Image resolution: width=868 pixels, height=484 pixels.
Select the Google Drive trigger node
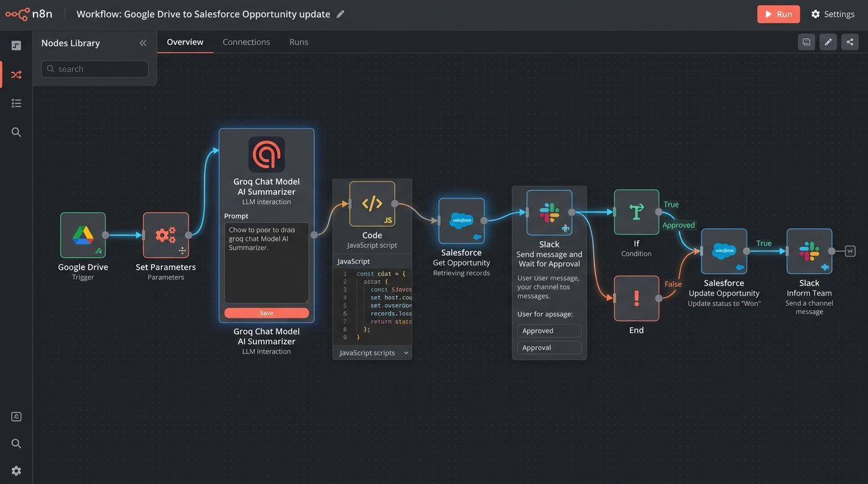pyautogui.click(x=83, y=235)
